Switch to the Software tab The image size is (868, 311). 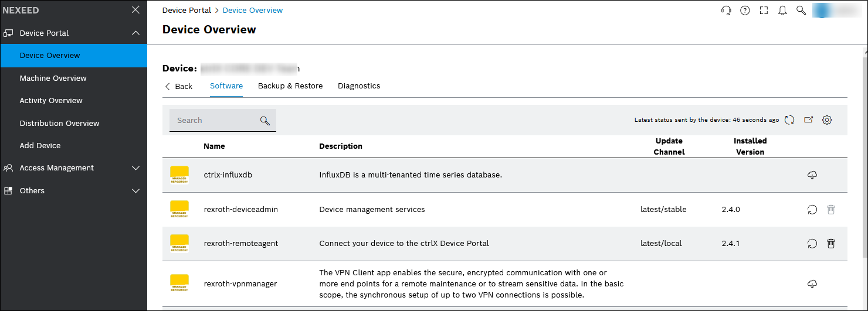[226, 86]
